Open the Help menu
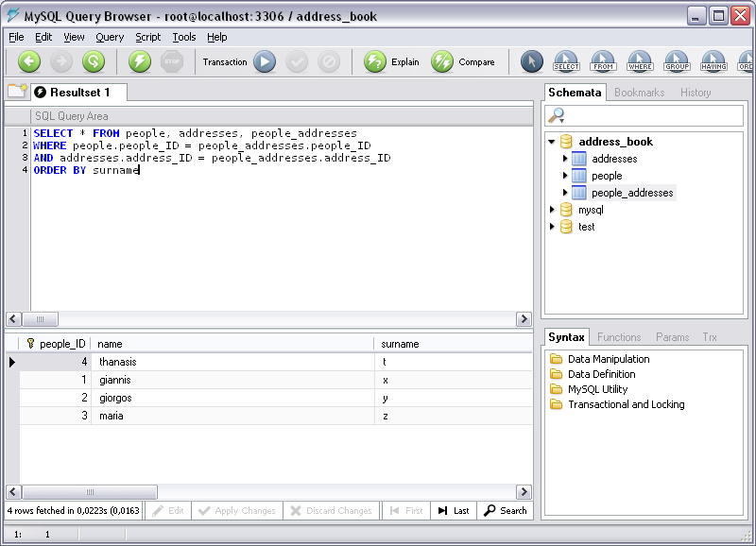 pos(217,37)
